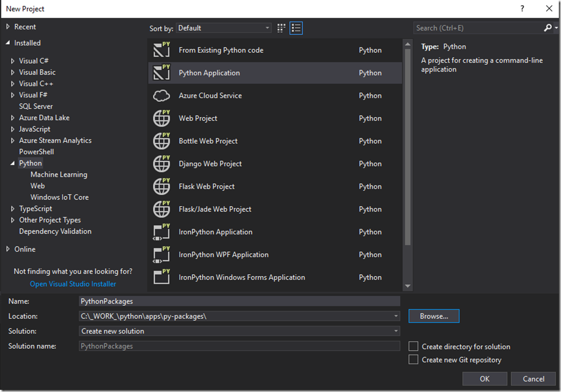
Task: Switch to medium icons list view
Action: (x=296, y=28)
